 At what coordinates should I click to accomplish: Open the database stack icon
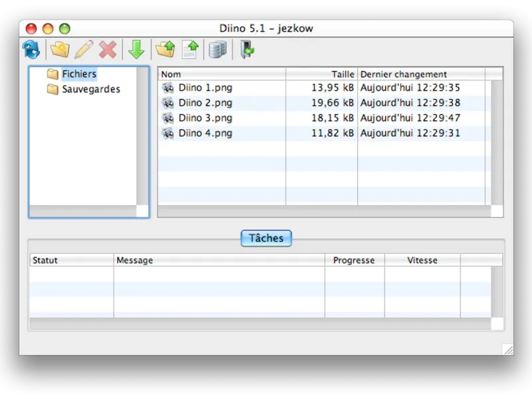tap(217, 49)
